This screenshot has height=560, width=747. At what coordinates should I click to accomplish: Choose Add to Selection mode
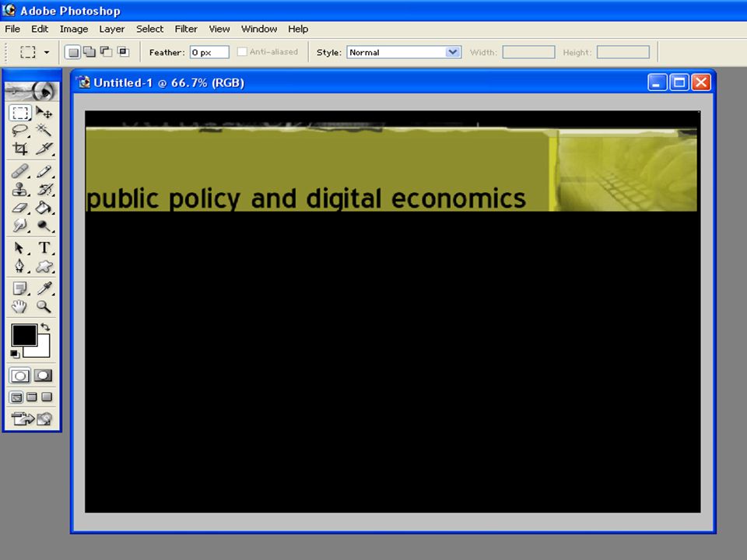[x=89, y=52]
